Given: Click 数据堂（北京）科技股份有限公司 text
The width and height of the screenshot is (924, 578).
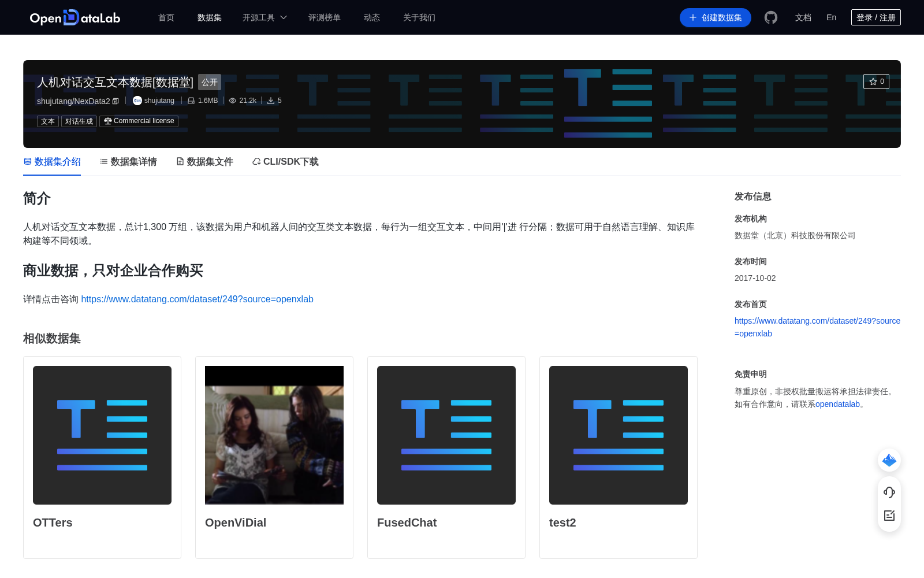Looking at the screenshot, I should tap(795, 235).
